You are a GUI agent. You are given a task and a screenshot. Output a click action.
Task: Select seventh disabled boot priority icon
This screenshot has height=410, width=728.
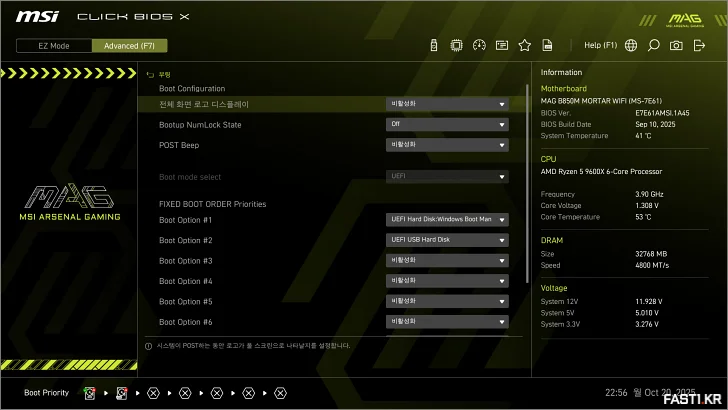[x=280, y=393]
